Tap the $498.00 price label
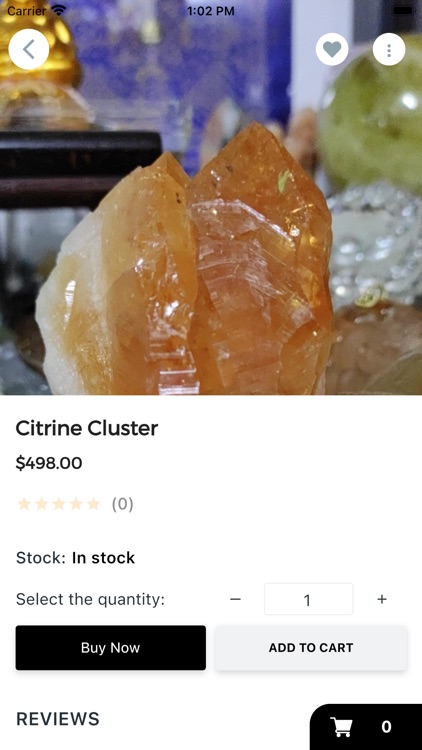 49,463
